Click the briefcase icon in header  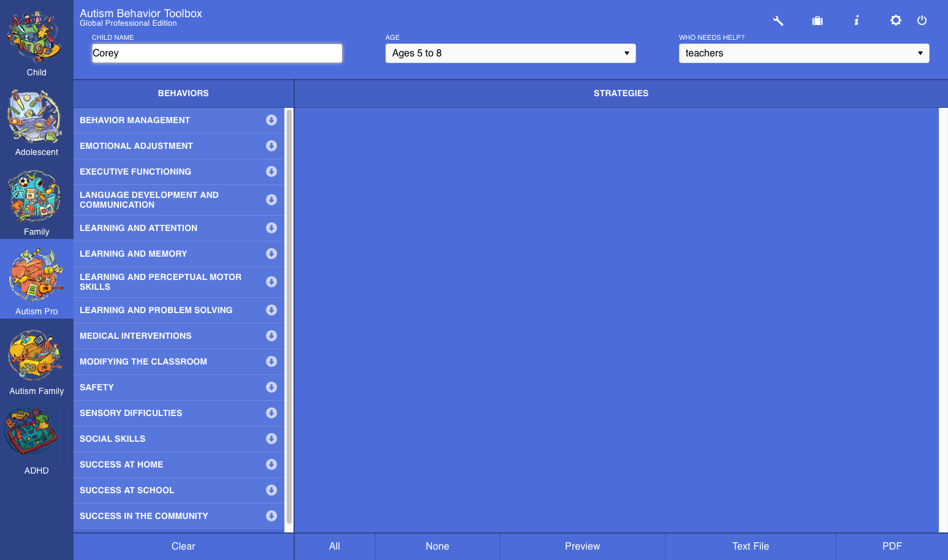pos(817,21)
